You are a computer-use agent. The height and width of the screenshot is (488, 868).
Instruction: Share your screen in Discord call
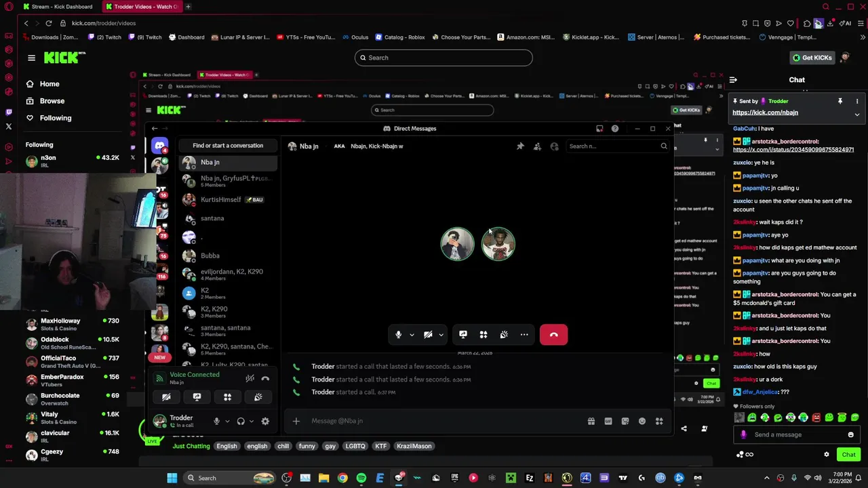(x=463, y=335)
